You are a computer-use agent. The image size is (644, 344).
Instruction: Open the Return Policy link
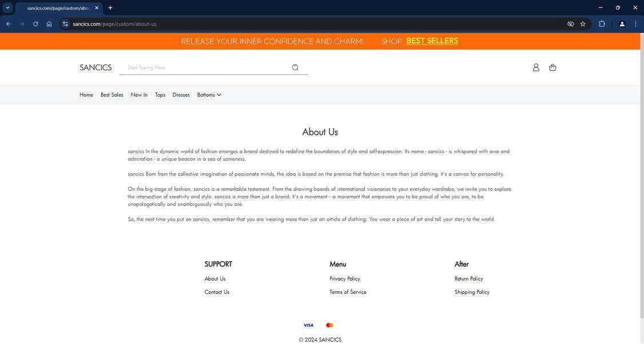(469, 278)
